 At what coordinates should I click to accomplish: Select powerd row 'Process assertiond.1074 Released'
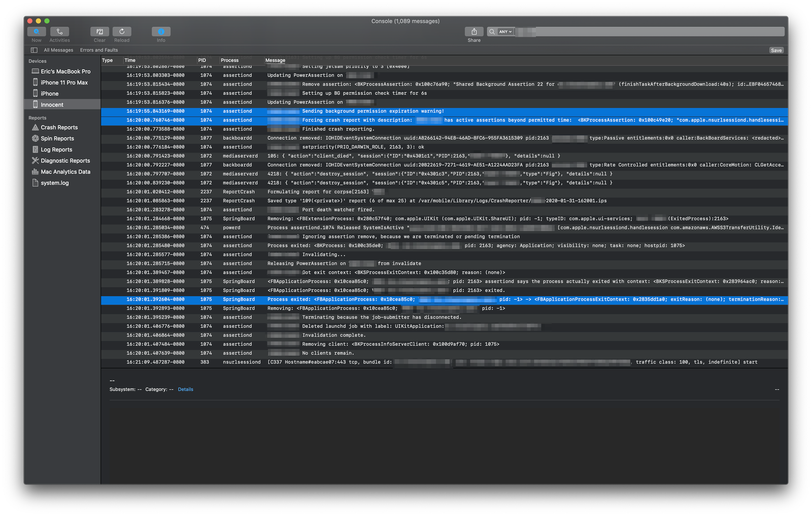[444, 228]
